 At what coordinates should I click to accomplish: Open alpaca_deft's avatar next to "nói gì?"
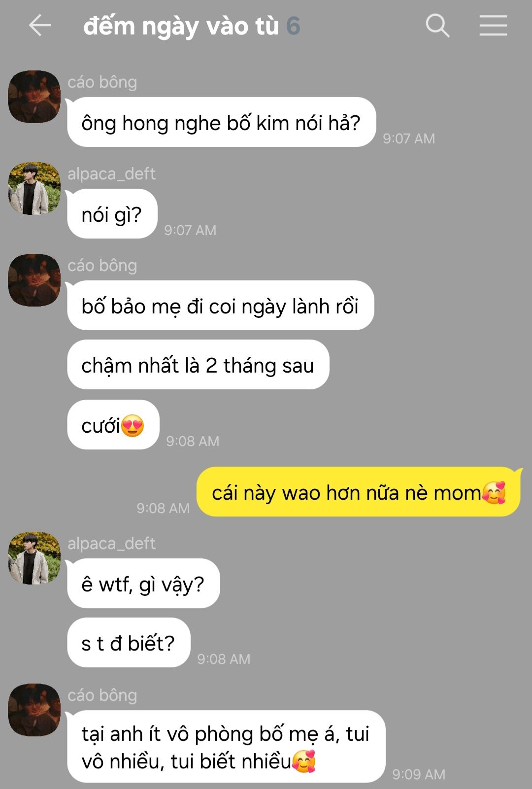tap(34, 188)
